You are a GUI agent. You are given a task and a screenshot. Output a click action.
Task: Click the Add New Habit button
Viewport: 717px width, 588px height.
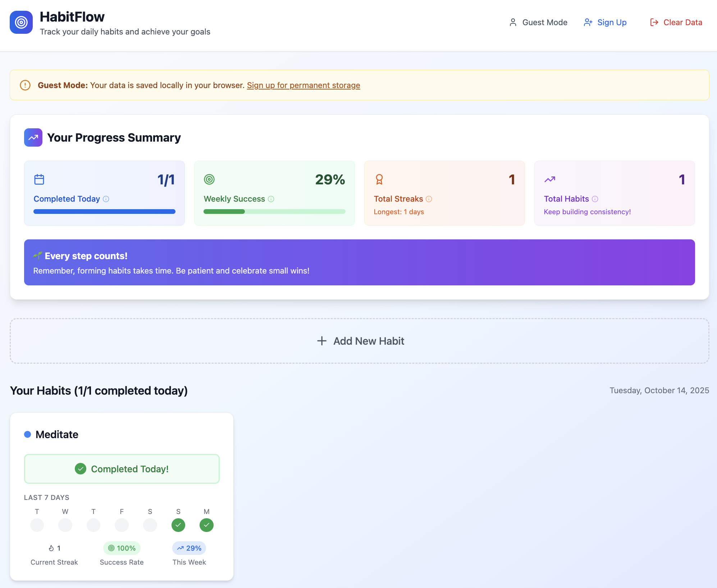coord(360,341)
